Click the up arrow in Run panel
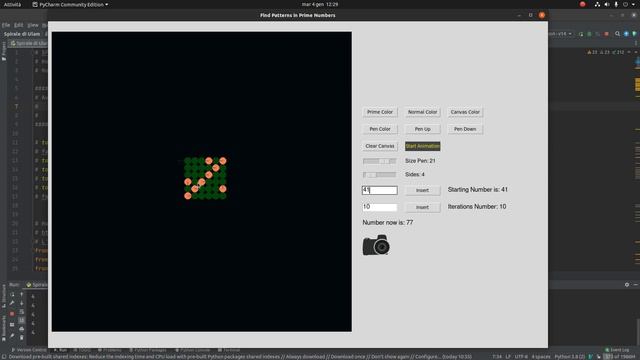Screen dimensions: 640x360 pos(22,294)
